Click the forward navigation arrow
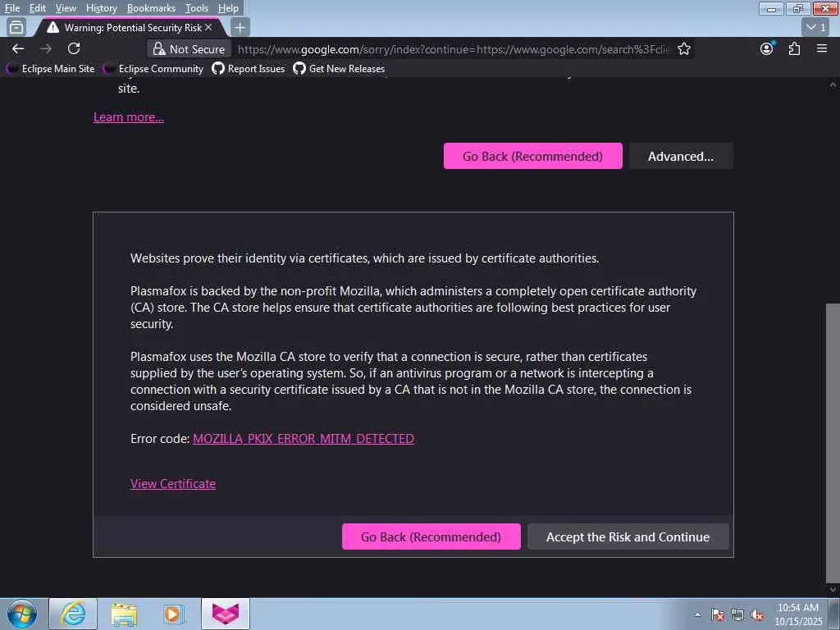The width and height of the screenshot is (840, 630). click(x=46, y=48)
